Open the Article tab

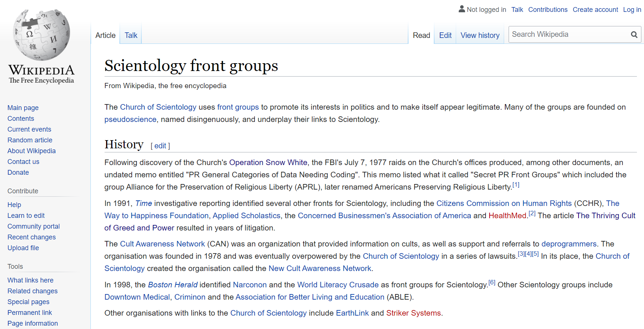point(105,35)
